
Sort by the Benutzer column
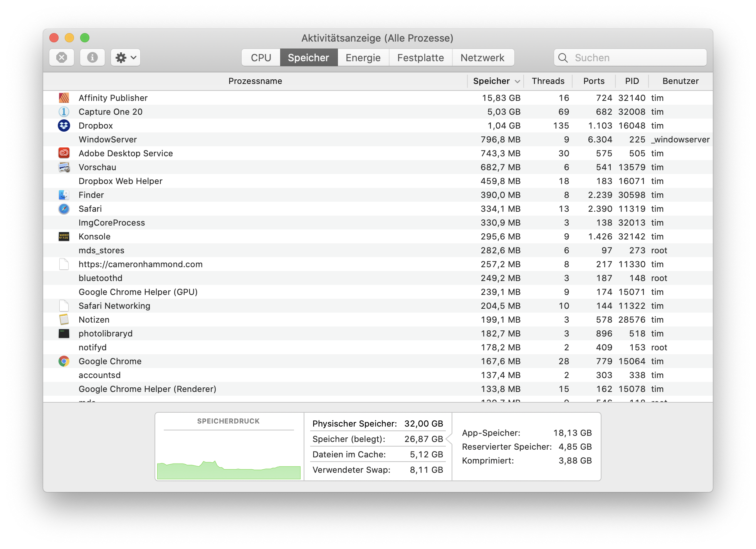tap(680, 81)
